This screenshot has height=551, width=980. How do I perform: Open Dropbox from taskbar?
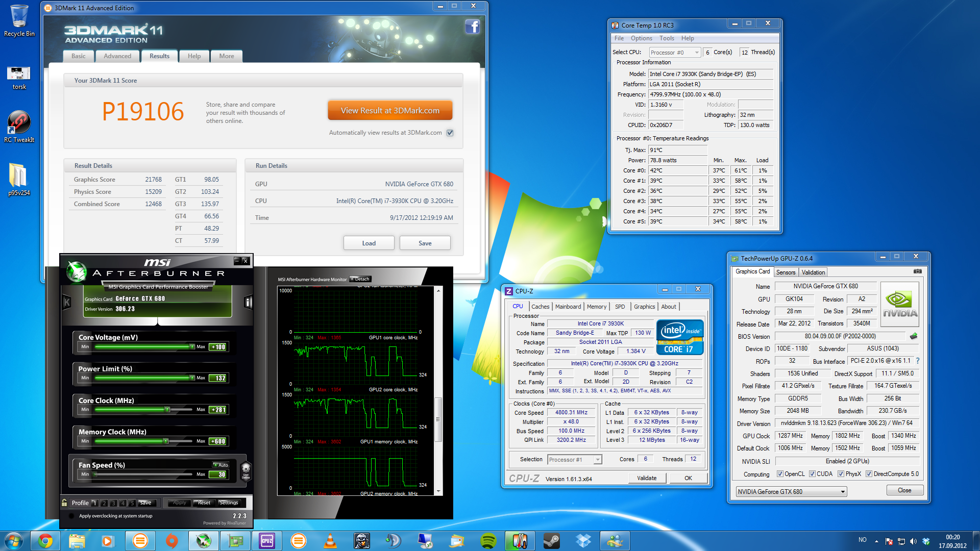tap(583, 541)
